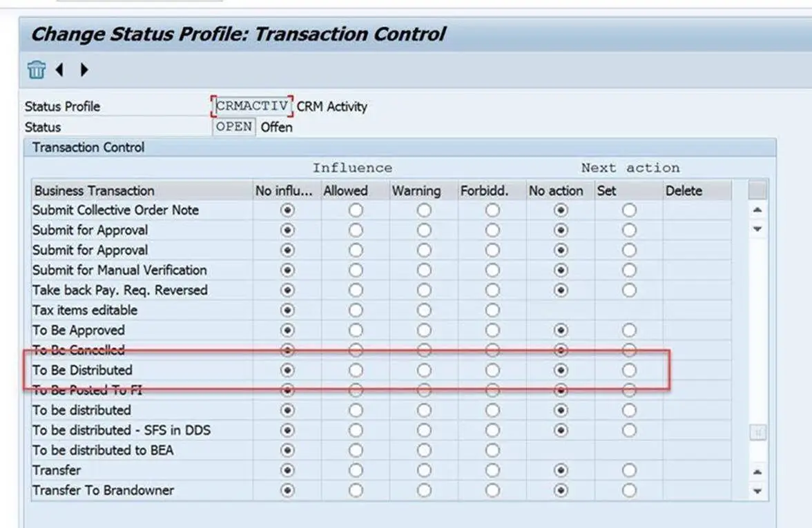The height and width of the screenshot is (528, 812).
Task: Click To Be Distributed row text
Action: (82, 370)
